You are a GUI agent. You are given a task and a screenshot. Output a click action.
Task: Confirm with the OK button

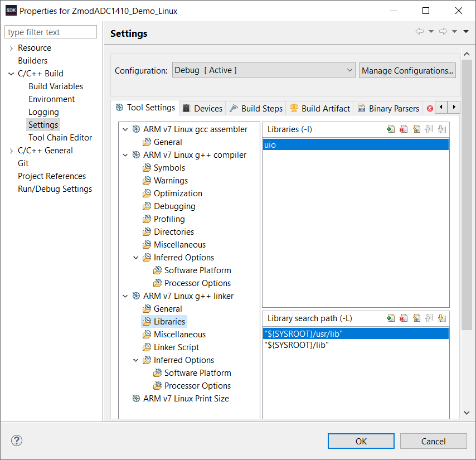tap(361, 441)
